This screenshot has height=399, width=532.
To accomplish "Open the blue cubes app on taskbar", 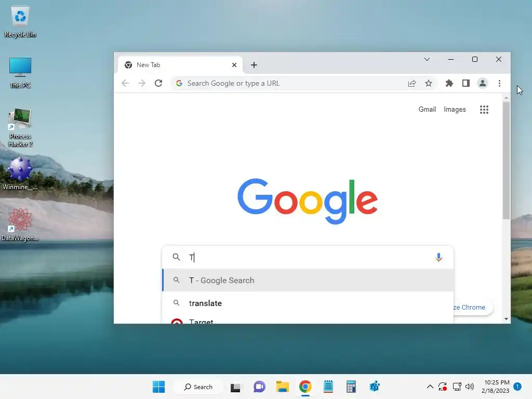I will [374, 387].
